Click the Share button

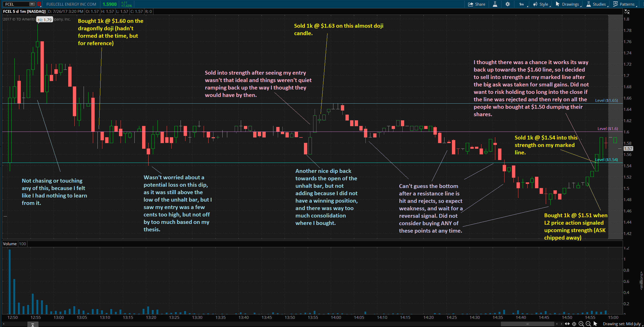point(477,4)
